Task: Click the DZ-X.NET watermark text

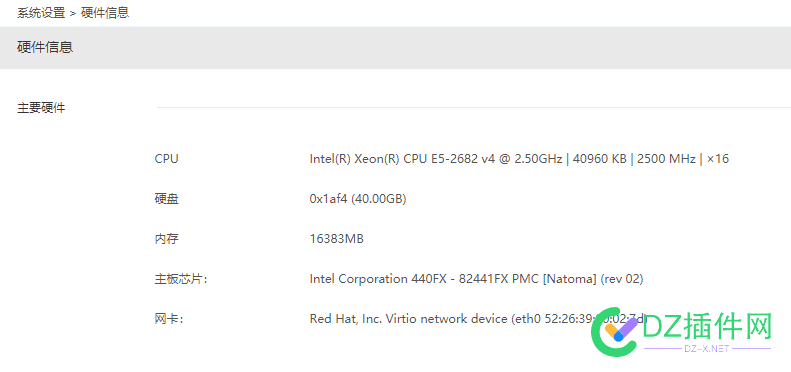Action: [x=707, y=348]
